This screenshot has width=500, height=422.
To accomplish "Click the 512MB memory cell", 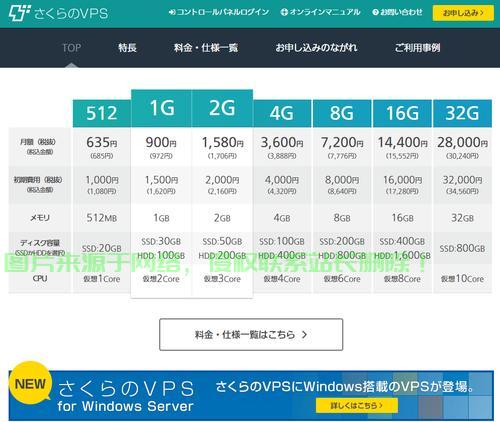I will [102, 218].
